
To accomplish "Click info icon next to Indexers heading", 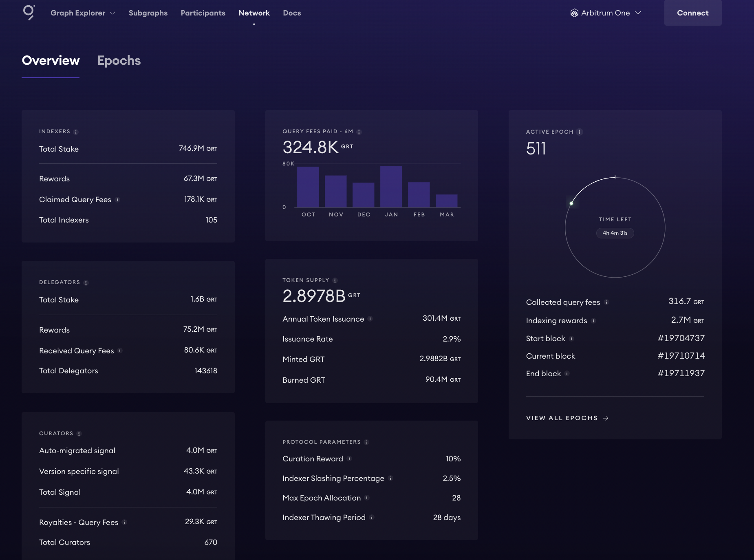I will (76, 132).
